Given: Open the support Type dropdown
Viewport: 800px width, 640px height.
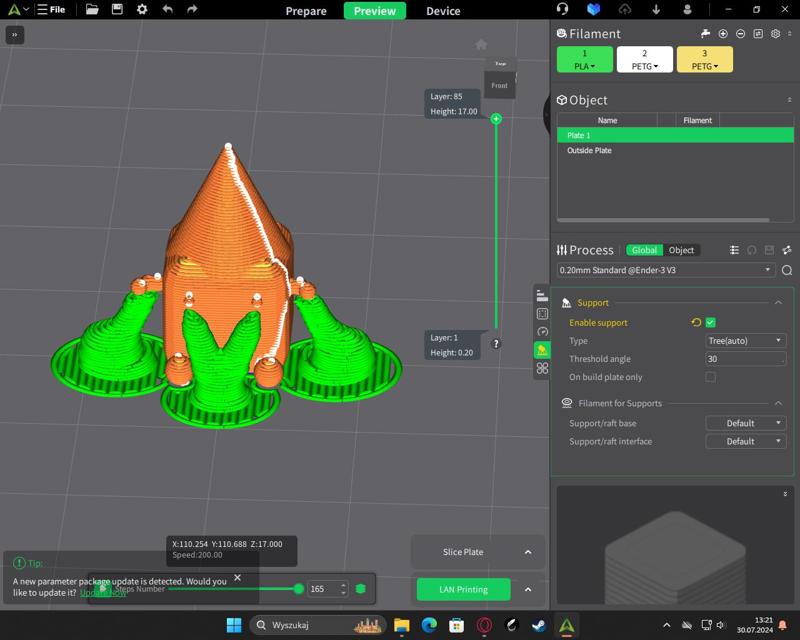Looking at the screenshot, I should click(745, 341).
